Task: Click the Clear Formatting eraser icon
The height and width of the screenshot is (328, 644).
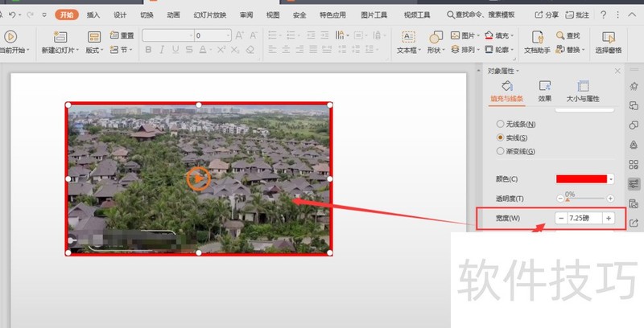Action: (x=250, y=50)
